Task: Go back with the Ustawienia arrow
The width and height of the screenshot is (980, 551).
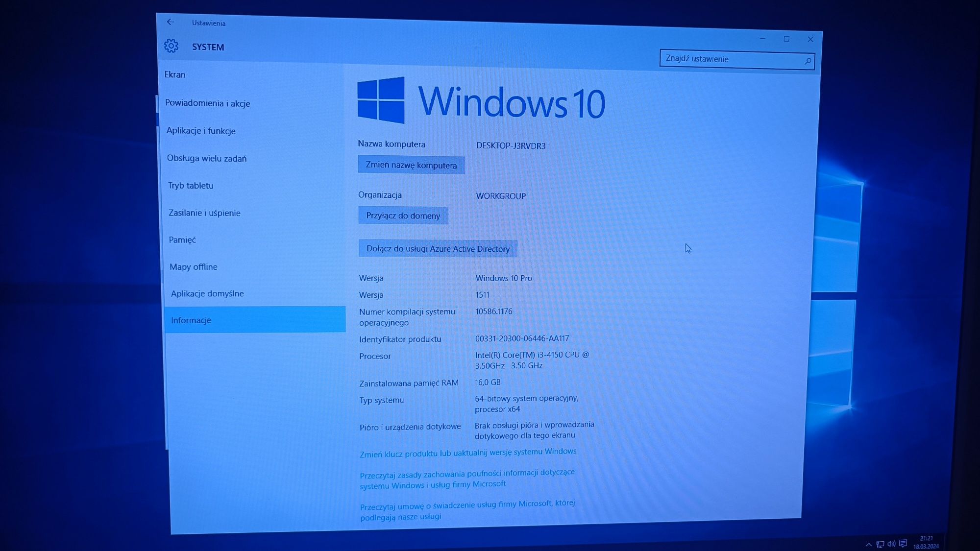Action: pos(170,22)
